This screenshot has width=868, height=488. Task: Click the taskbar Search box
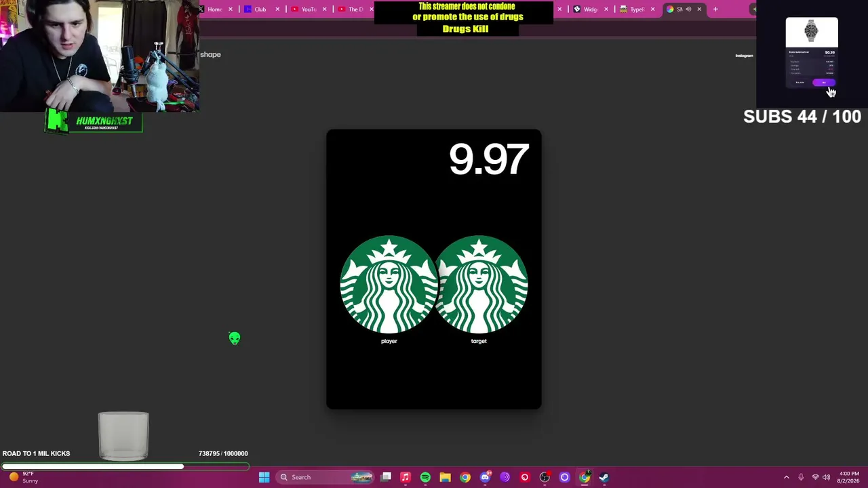tap(326, 477)
